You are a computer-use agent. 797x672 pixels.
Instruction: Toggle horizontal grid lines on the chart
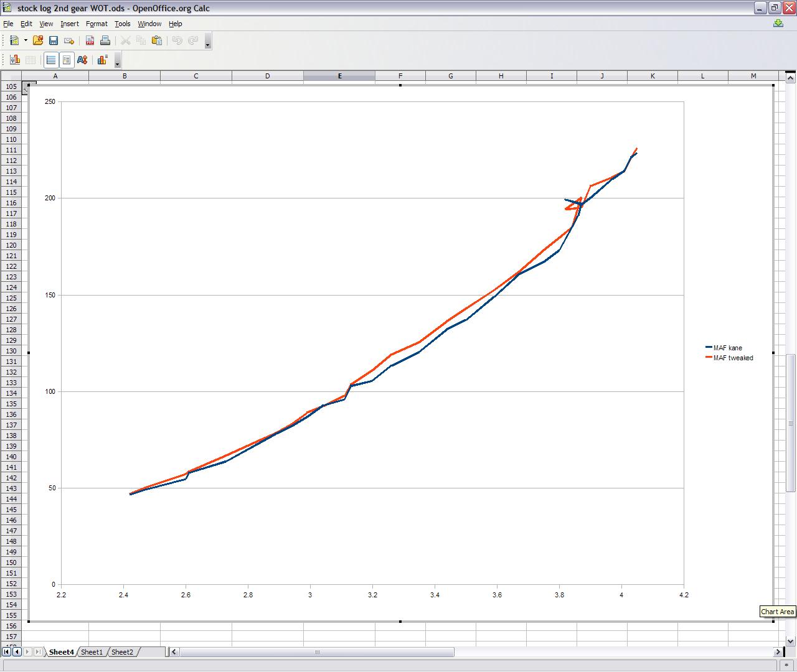point(51,60)
